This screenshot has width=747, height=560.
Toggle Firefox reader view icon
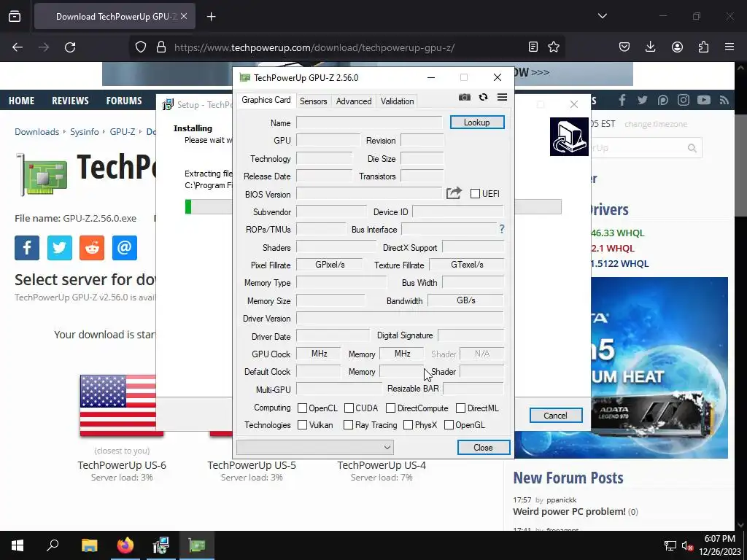pyautogui.click(x=533, y=47)
